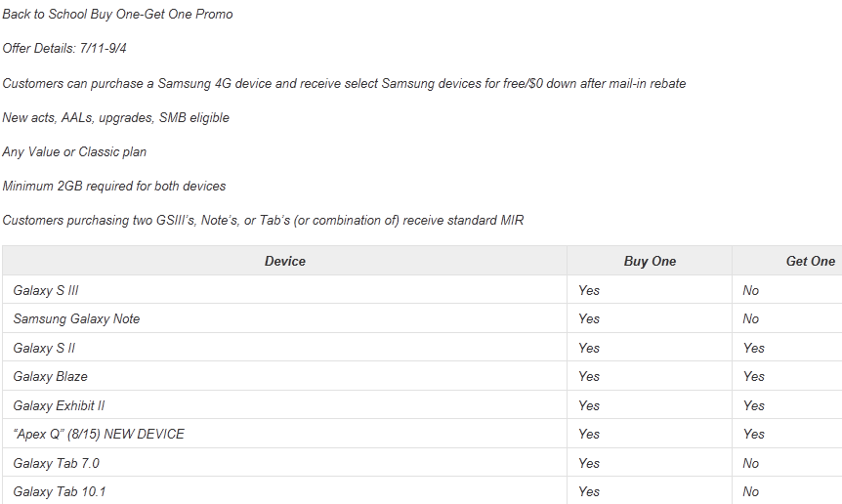Click the Get One "No" for Galaxy S III
The width and height of the screenshot is (842, 504).
(x=750, y=290)
